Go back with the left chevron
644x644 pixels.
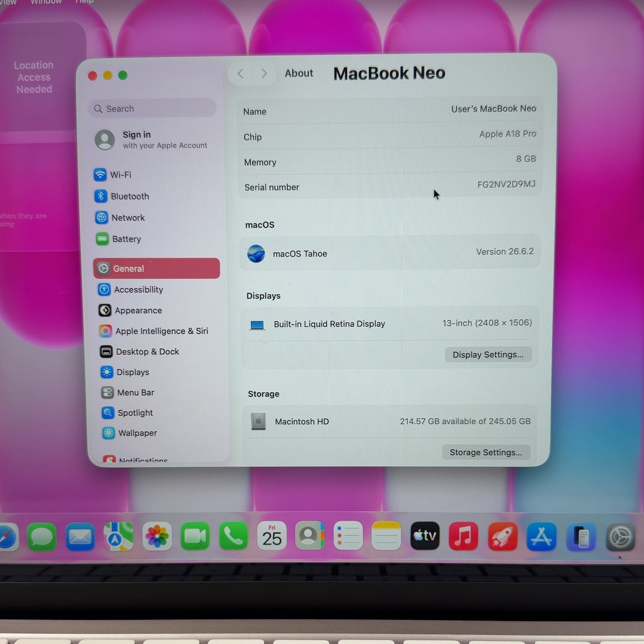click(240, 74)
